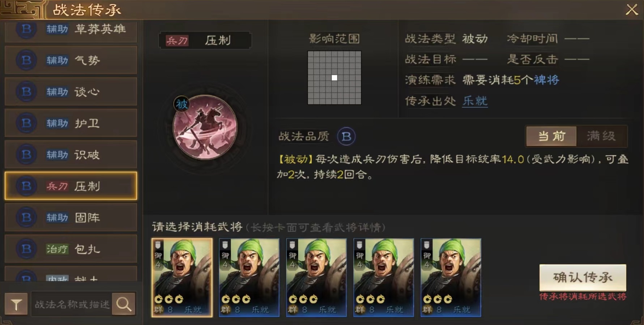
Task: Click the 影响范围 grid center cell
Action: [x=334, y=78]
